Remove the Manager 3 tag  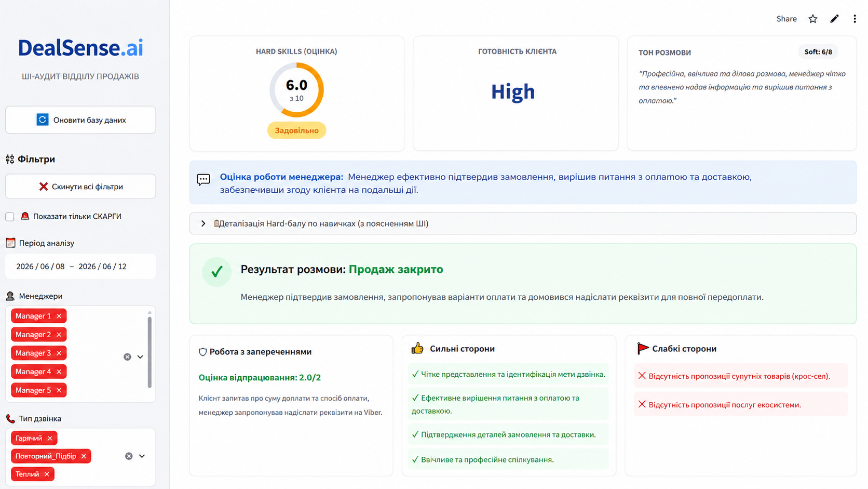(x=59, y=353)
